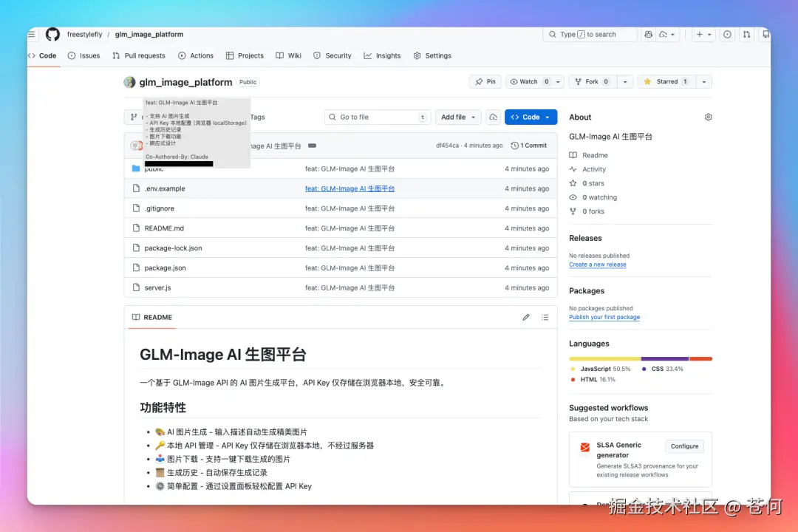Expand the cloud agents dropdown in header
798x532 pixels.
point(667,34)
